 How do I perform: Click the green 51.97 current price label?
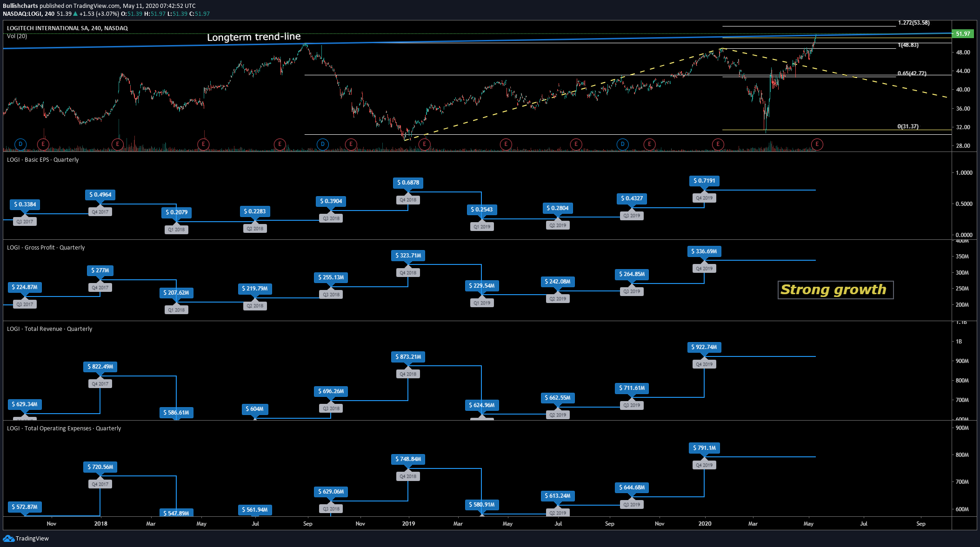[x=963, y=34]
